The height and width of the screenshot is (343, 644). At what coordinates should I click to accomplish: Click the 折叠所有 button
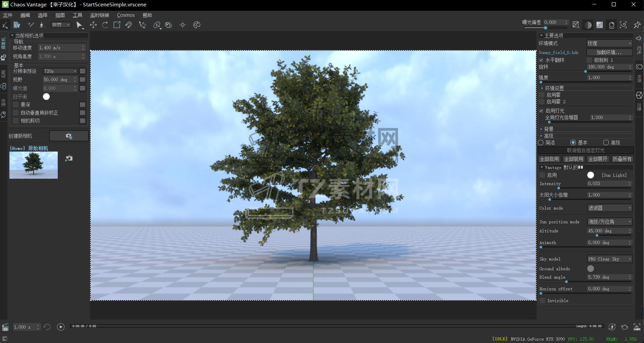(622, 159)
